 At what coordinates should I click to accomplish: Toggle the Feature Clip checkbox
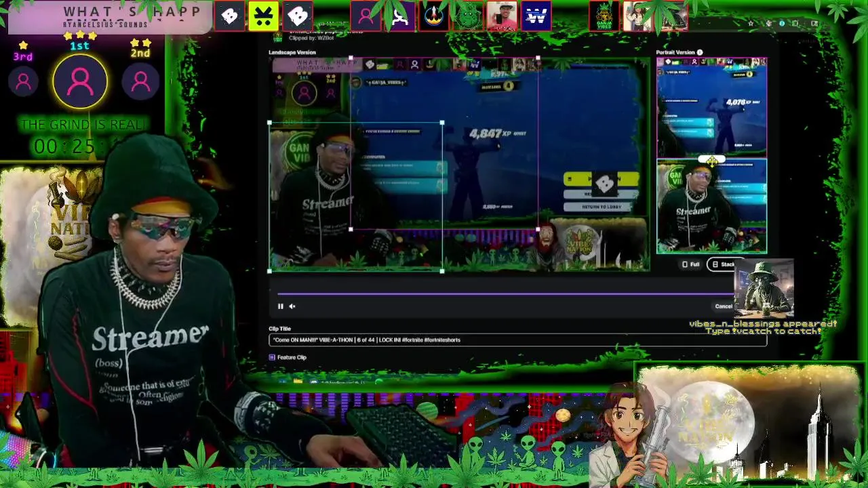point(272,357)
